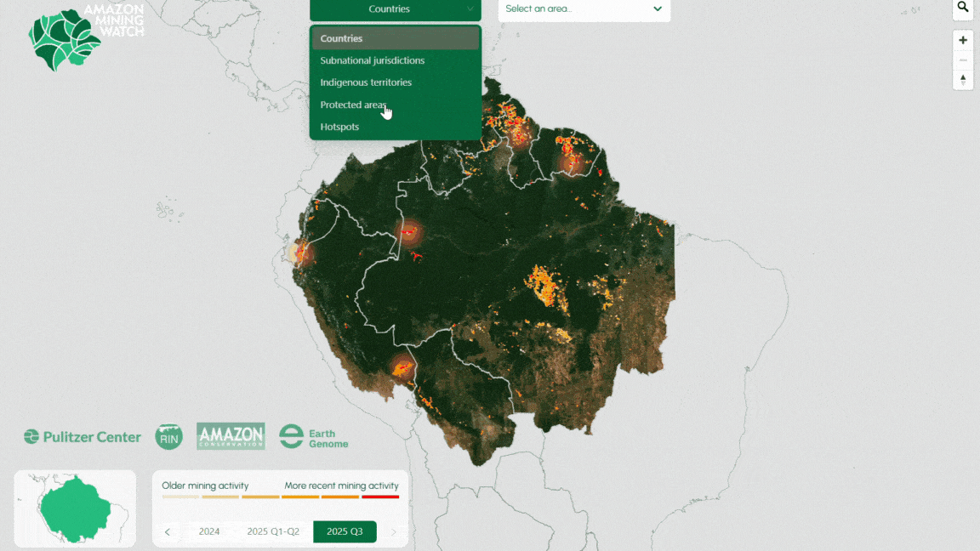This screenshot has width=980, height=551.
Task: Open the 'Select an area' dropdown
Action: click(584, 9)
